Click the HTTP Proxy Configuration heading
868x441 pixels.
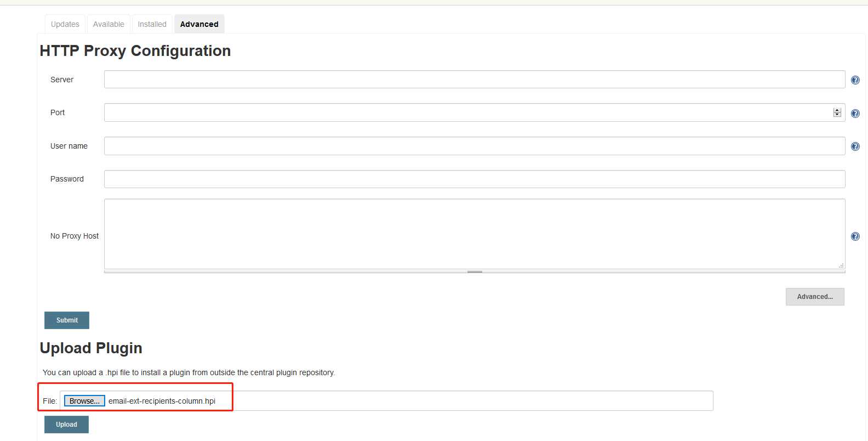pyautogui.click(x=135, y=50)
